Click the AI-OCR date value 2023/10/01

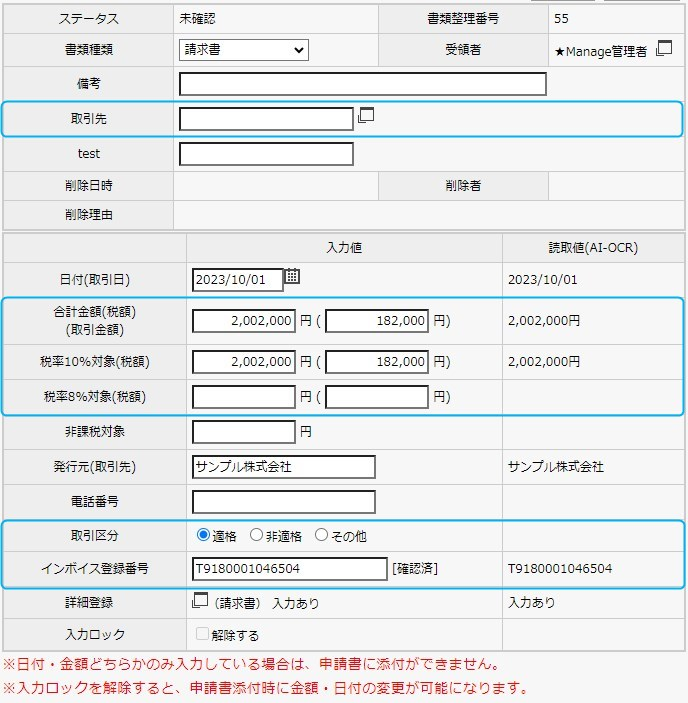542,280
